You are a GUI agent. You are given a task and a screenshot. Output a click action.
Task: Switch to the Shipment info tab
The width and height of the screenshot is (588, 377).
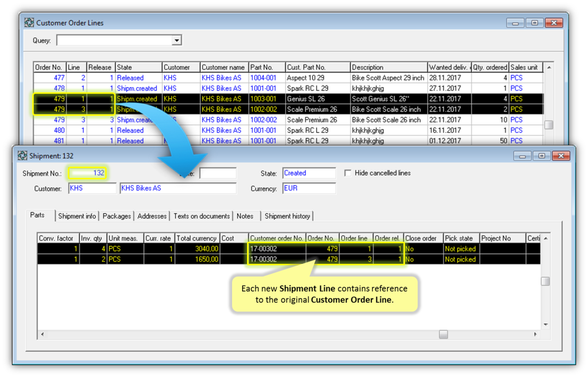(x=77, y=216)
